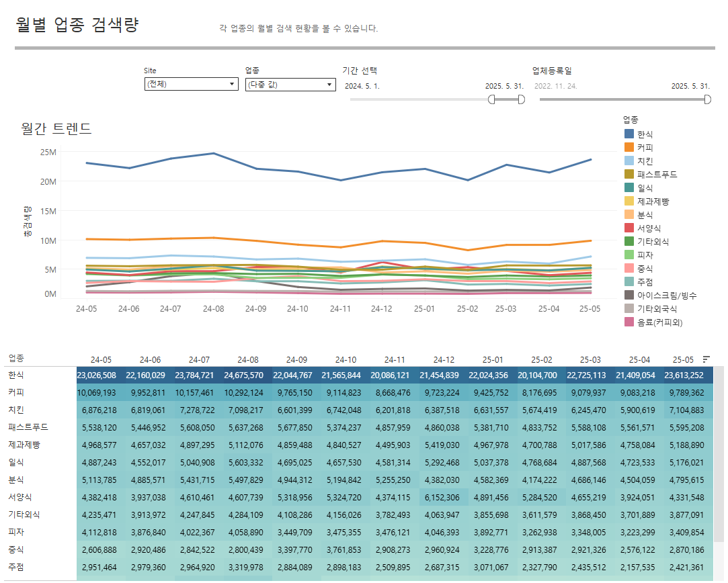
Task: Select the orange 커피 legend swatch
Action: pos(629,148)
